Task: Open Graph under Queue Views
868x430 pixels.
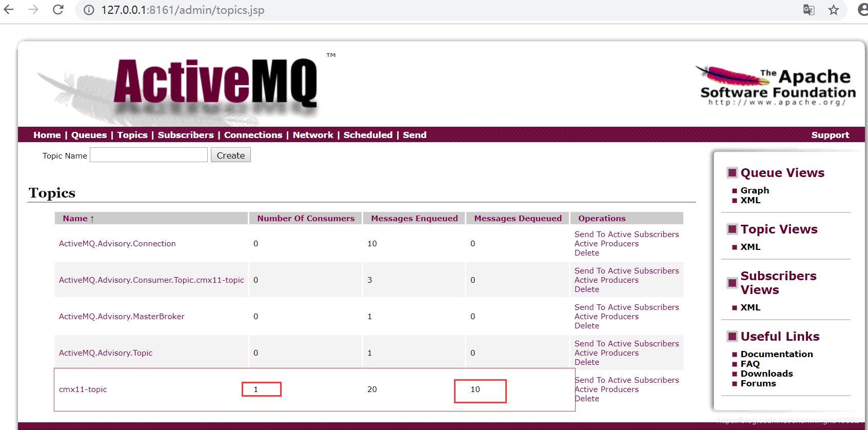Action: tap(755, 190)
